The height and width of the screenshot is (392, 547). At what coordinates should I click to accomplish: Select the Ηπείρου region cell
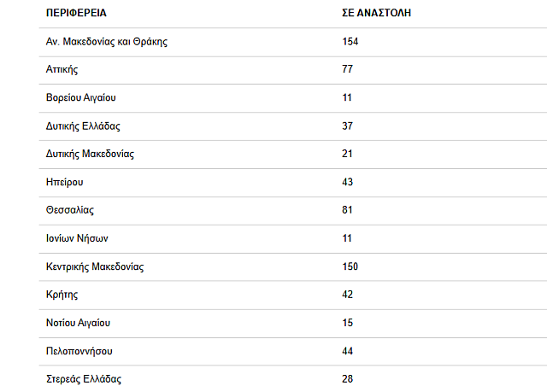[65, 182]
